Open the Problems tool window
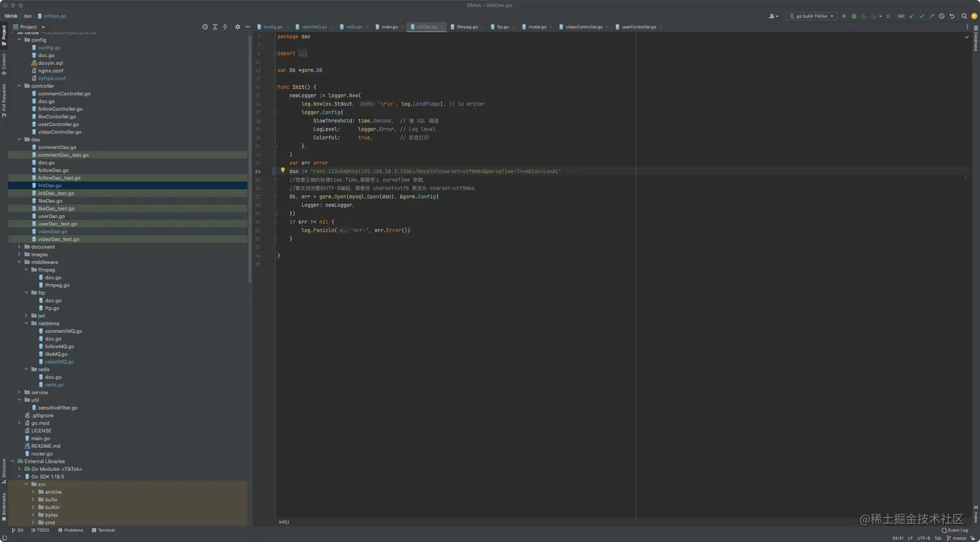 (71, 530)
